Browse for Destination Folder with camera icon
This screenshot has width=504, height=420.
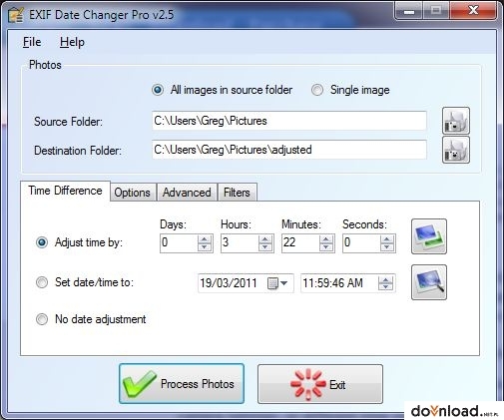(x=456, y=150)
